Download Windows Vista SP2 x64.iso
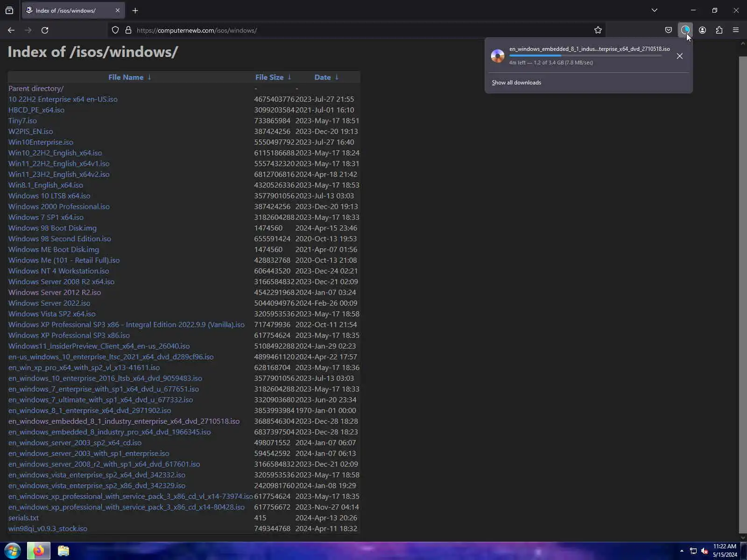This screenshot has height=560, width=747. 52,314
